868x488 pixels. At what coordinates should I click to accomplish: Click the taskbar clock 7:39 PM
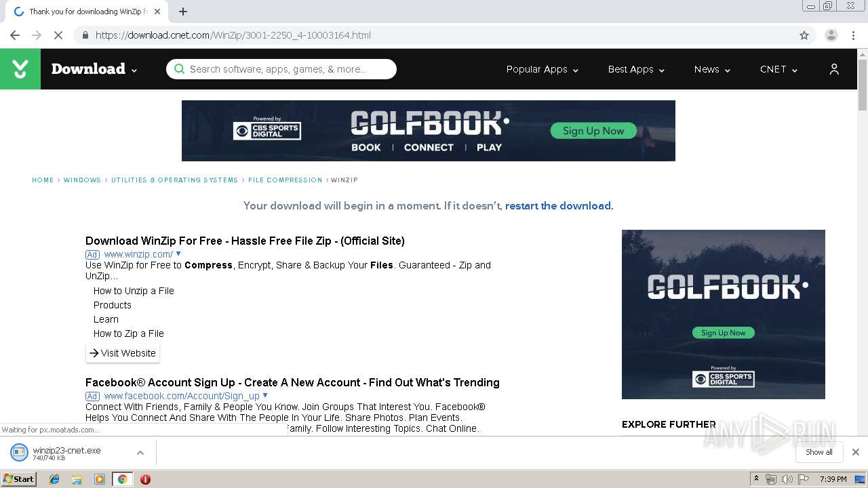point(833,479)
